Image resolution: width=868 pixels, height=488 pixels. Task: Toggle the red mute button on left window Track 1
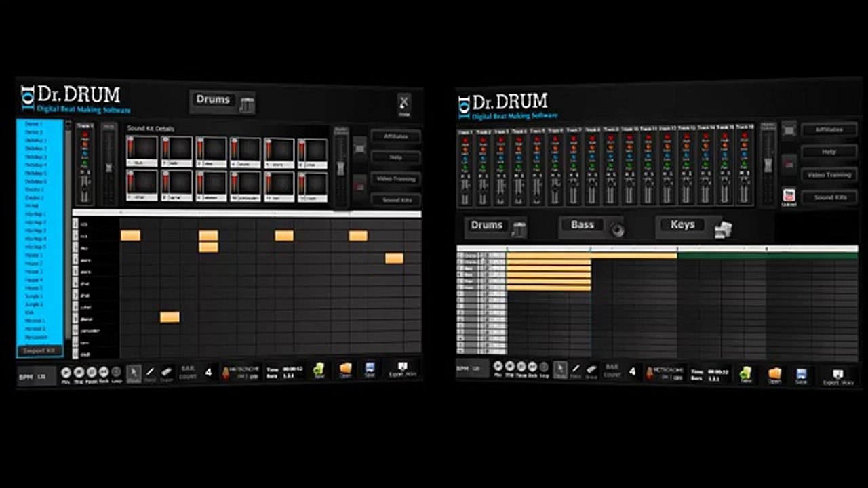pos(85,134)
